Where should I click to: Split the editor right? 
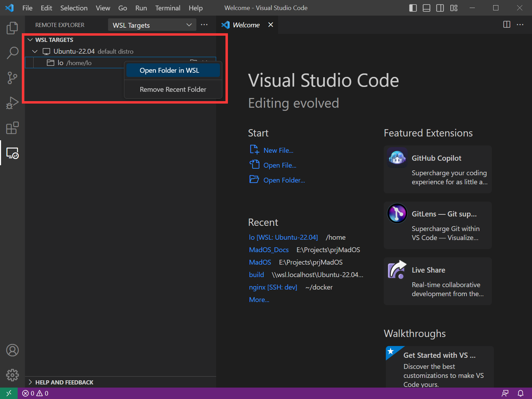[507, 24]
